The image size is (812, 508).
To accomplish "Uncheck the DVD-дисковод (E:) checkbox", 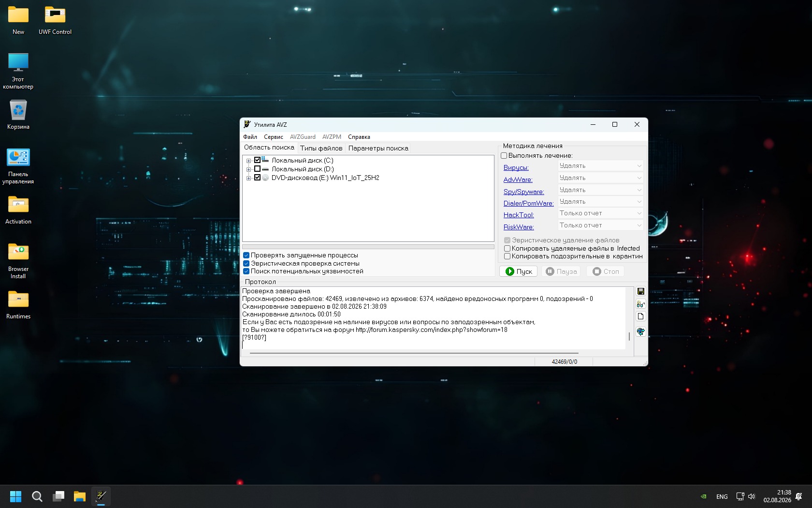I will 257,178.
